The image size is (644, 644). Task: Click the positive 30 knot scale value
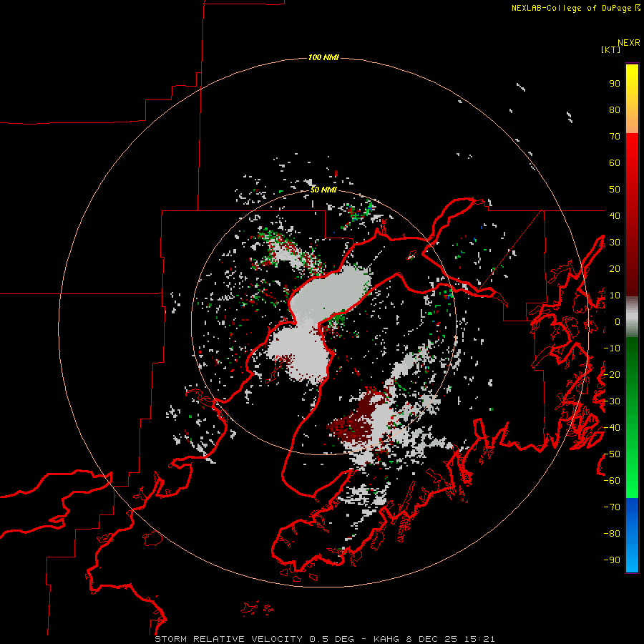(x=615, y=243)
